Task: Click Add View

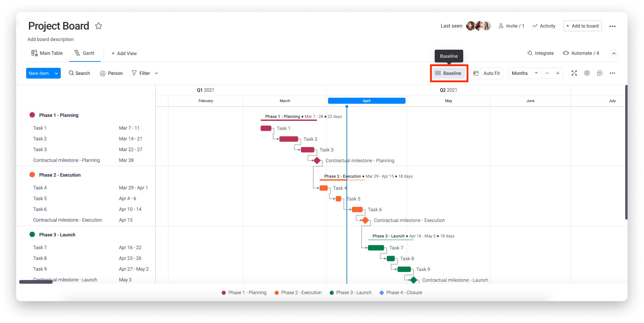Action: pyautogui.click(x=124, y=53)
